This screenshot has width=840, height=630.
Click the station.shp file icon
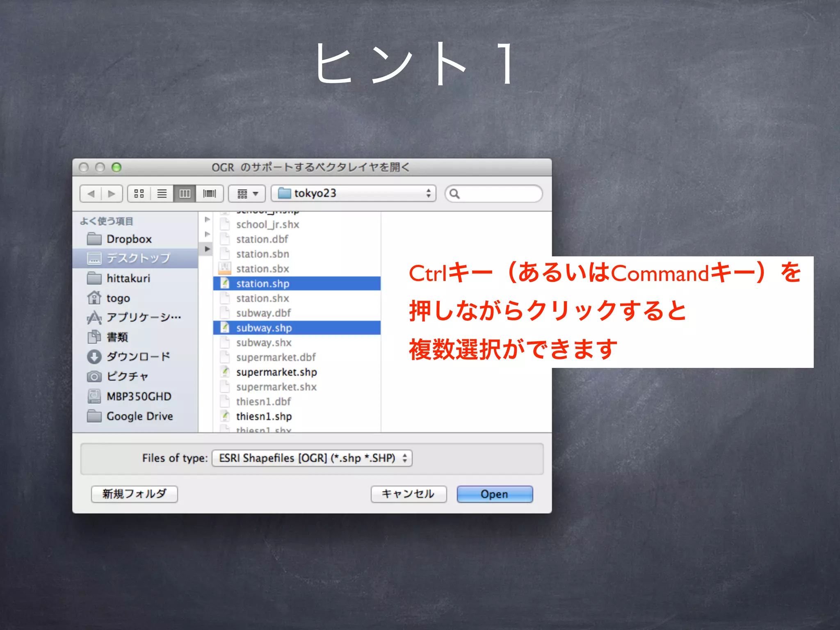click(x=225, y=283)
